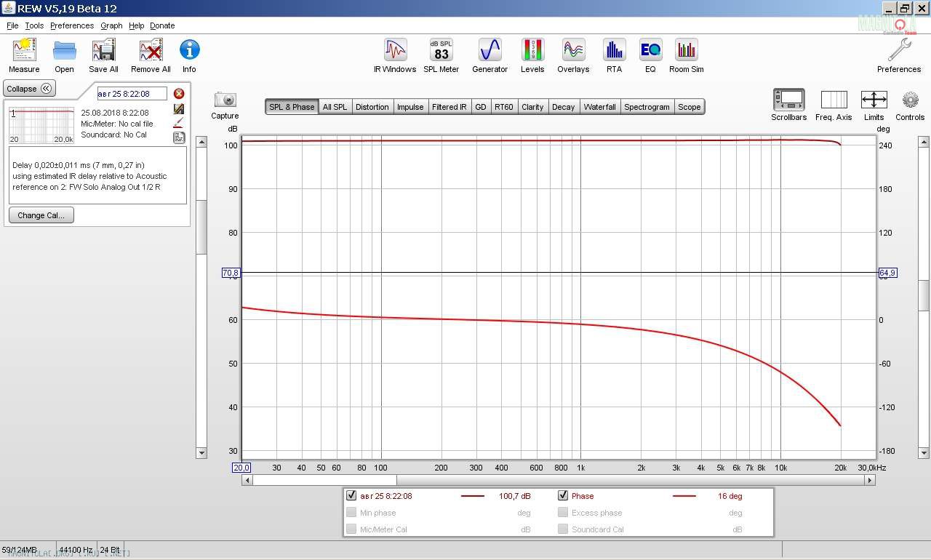This screenshot has width=931, height=560.
Task: Open the Preferences menu
Action: click(x=72, y=25)
